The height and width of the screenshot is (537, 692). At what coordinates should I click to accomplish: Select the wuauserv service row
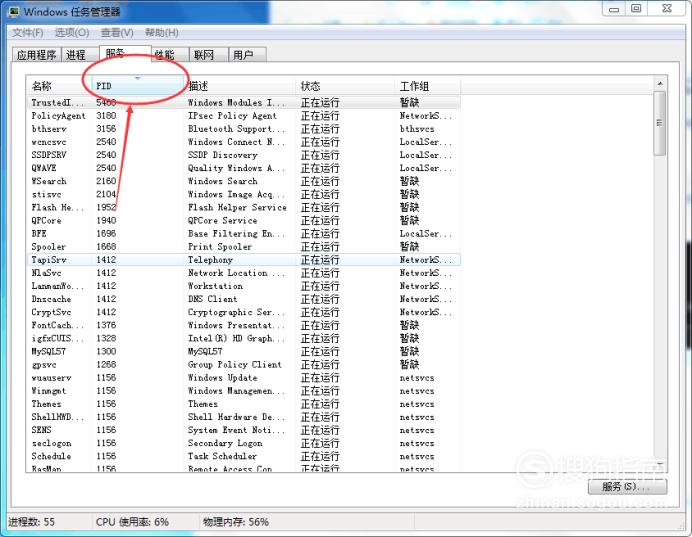pos(244,378)
